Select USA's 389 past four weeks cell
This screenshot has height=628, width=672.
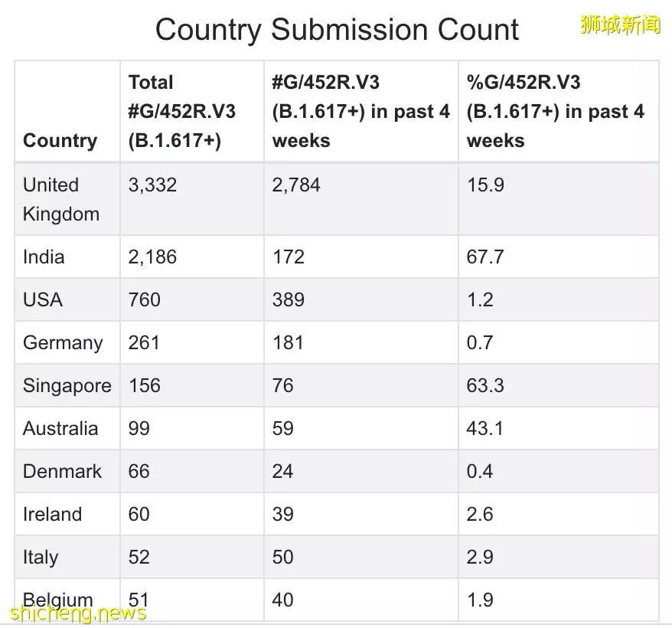(360, 300)
